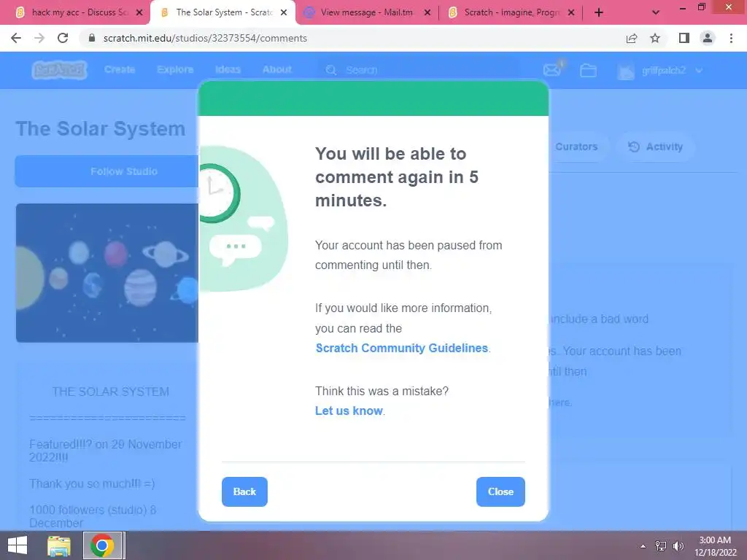Click the search magnifier icon
This screenshot has height=560, width=747.
[x=331, y=70]
